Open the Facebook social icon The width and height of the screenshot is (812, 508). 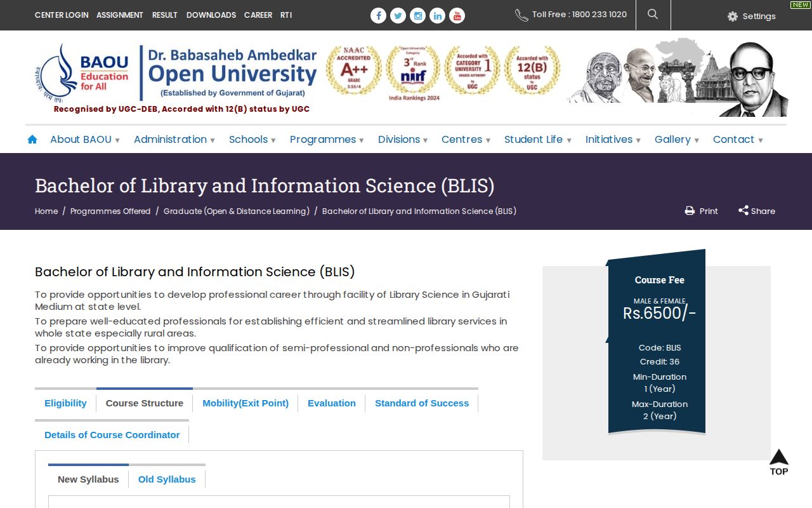click(378, 16)
